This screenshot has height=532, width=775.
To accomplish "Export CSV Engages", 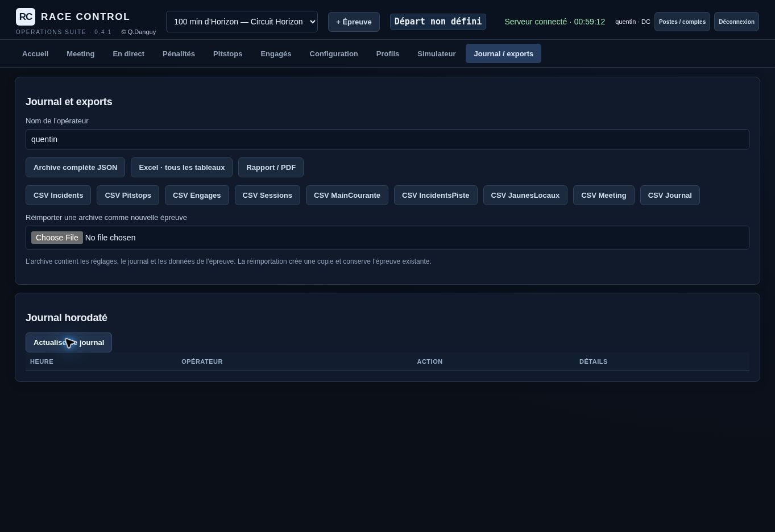I will point(197,196).
